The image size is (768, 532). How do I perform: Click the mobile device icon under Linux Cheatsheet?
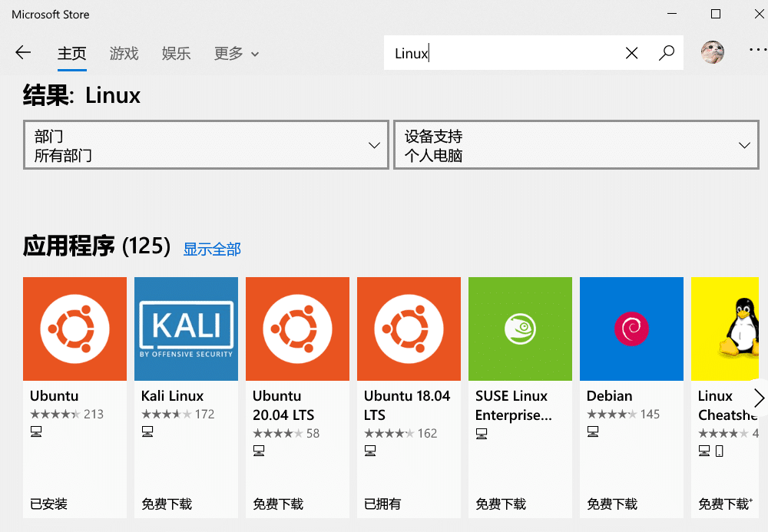pos(719,451)
